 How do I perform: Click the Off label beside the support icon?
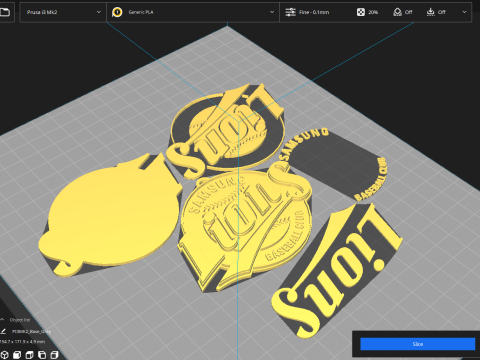coord(409,12)
